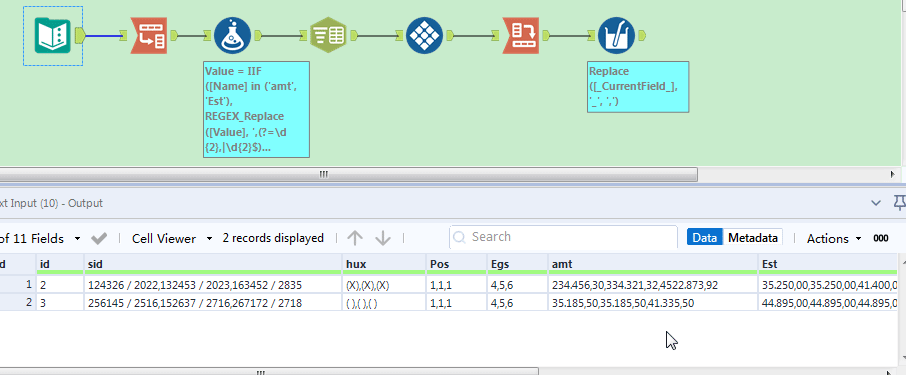Select the Transpose tool before Multi-Field Formula

(x=521, y=36)
